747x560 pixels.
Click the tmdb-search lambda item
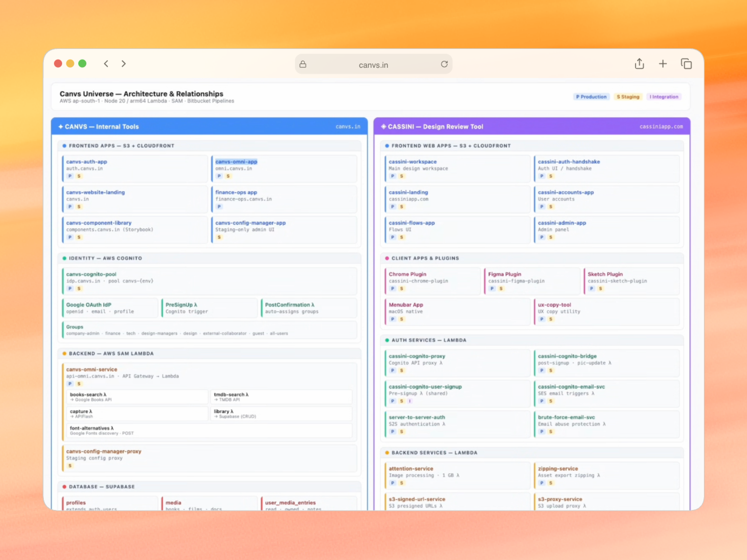281,397
